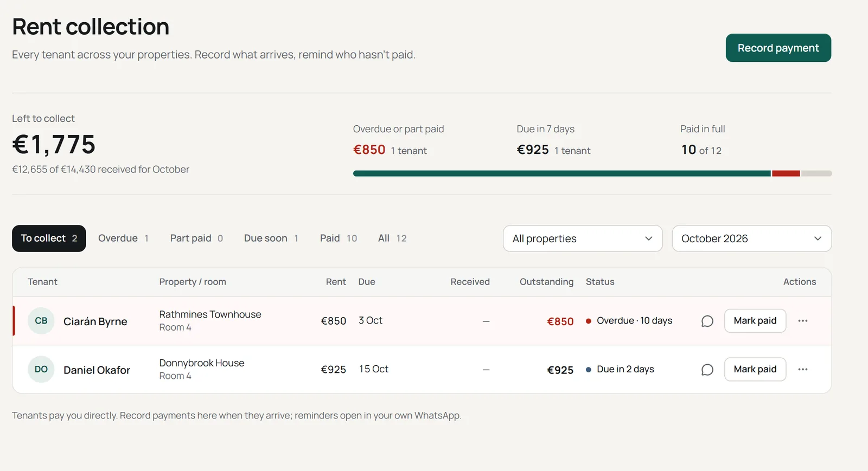This screenshot has width=868, height=471.
Task: Switch to the Paid tab
Action: click(x=339, y=238)
